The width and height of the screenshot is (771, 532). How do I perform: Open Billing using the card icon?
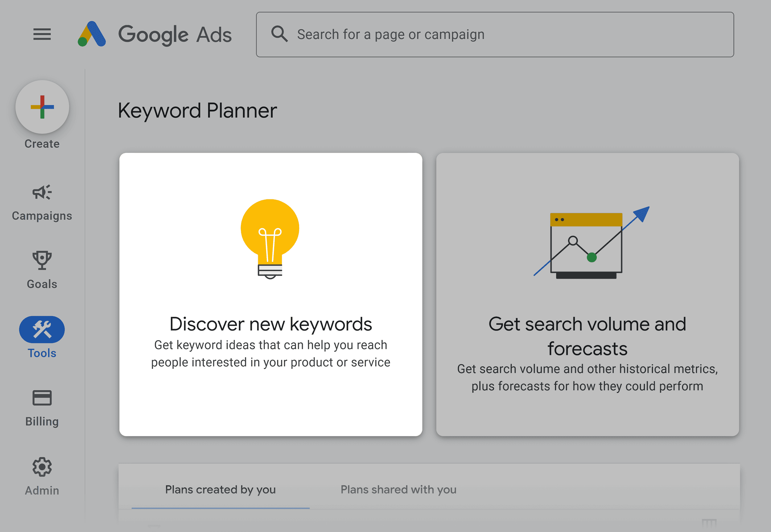[42, 397]
